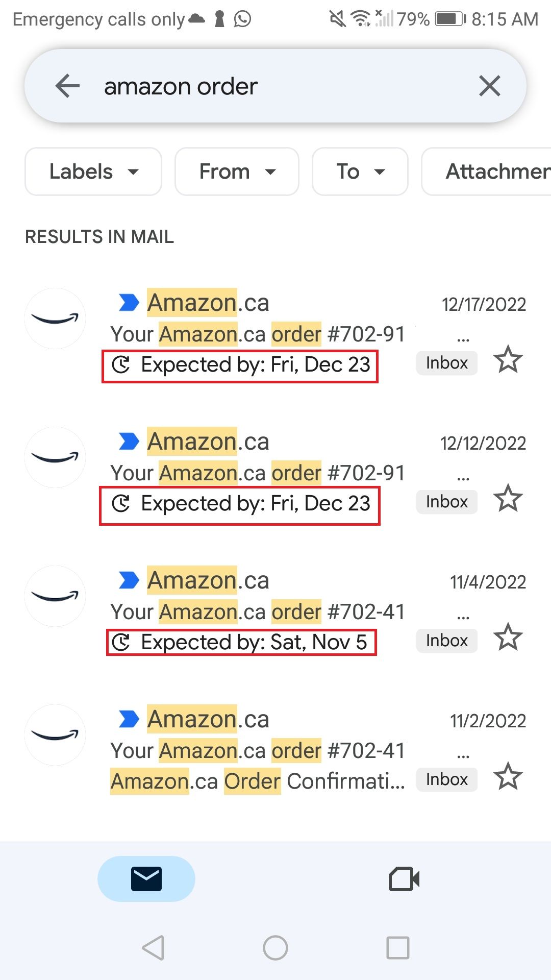Tap the back arrow in search bar
Image resolution: width=551 pixels, height=980 pixels.
67,86
